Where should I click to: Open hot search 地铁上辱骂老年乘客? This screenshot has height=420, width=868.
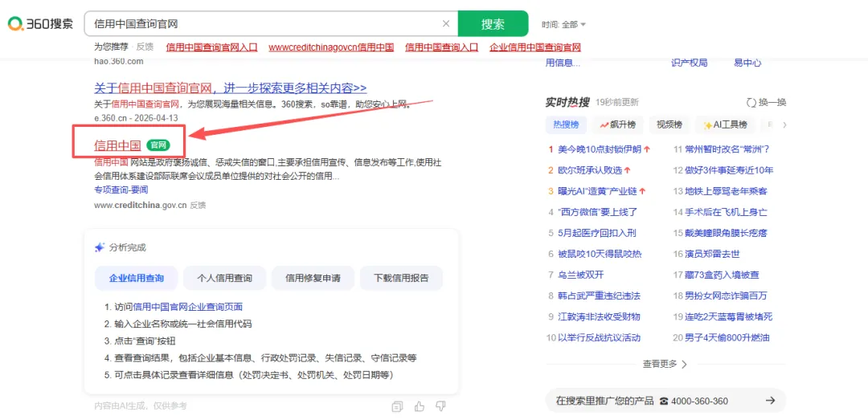[727, 191]
